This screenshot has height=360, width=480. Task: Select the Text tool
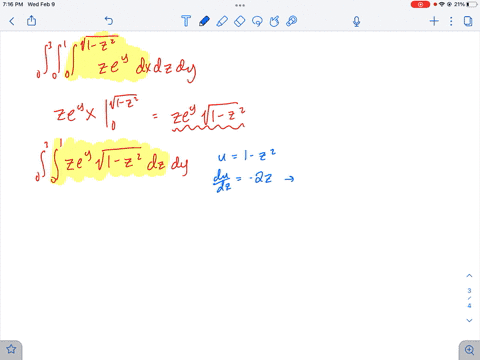pyautogui.click(x=186, y=21)
